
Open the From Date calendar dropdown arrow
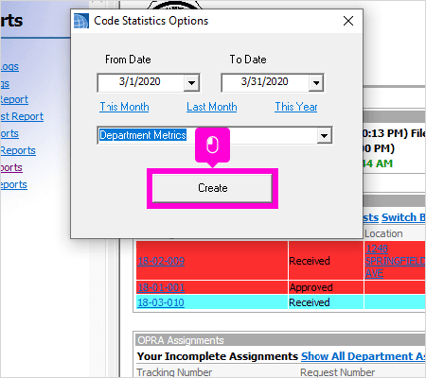pos(191,83)
